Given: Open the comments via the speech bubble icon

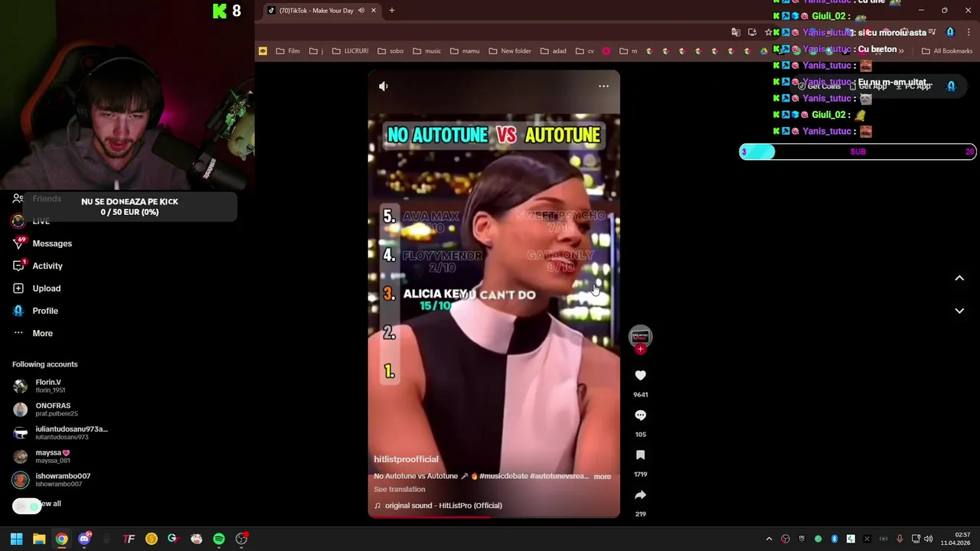Looking at the screenshot, I should coord(640,415).
